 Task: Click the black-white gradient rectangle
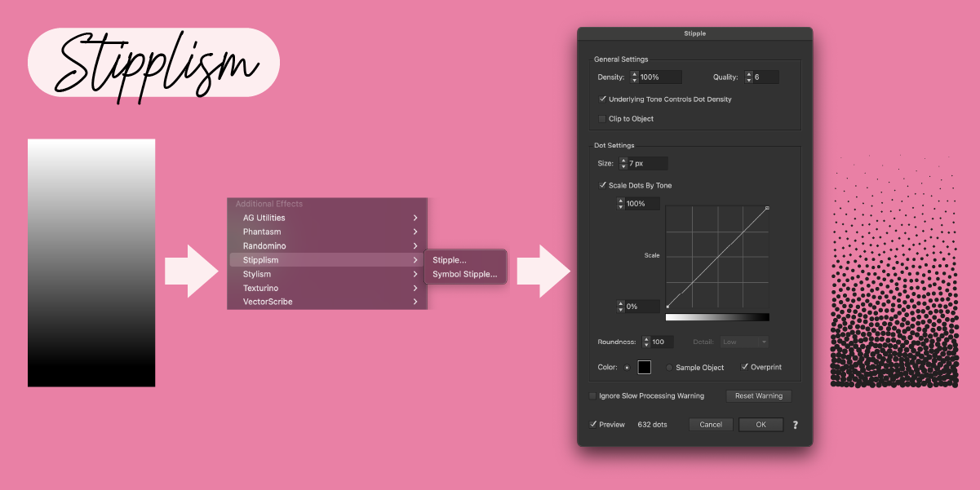(91, 263)
